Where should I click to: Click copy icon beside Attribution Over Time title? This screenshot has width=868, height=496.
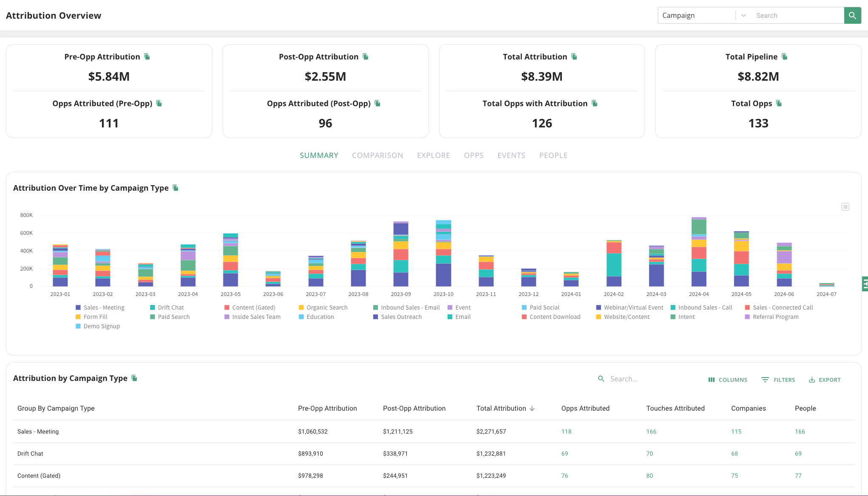[175, 188]
